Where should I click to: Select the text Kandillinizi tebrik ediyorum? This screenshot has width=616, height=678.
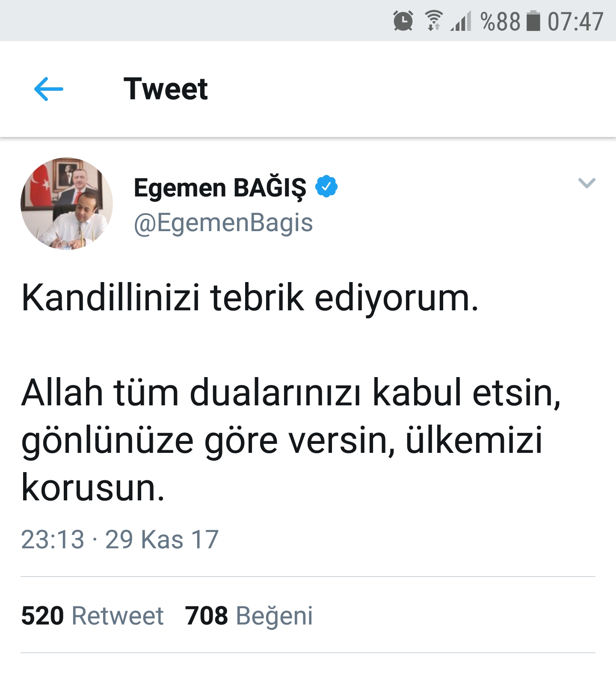coord(250,298)
